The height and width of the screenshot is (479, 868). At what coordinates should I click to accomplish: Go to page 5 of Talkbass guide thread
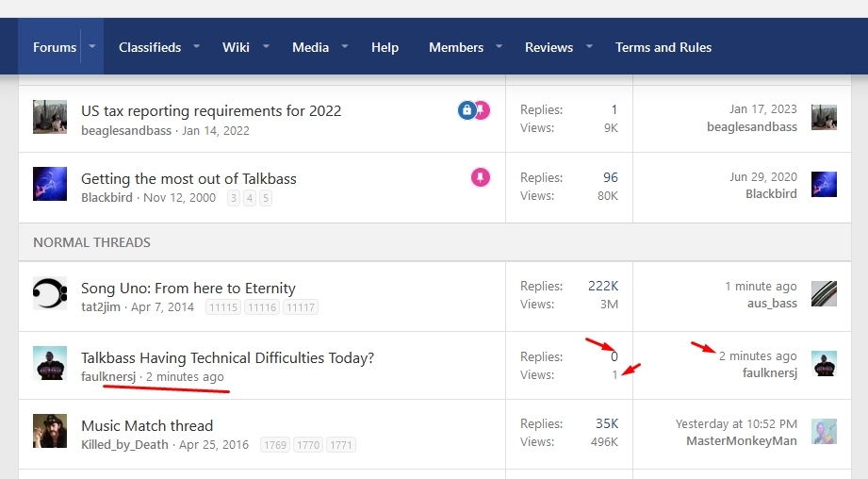[266, 198]
